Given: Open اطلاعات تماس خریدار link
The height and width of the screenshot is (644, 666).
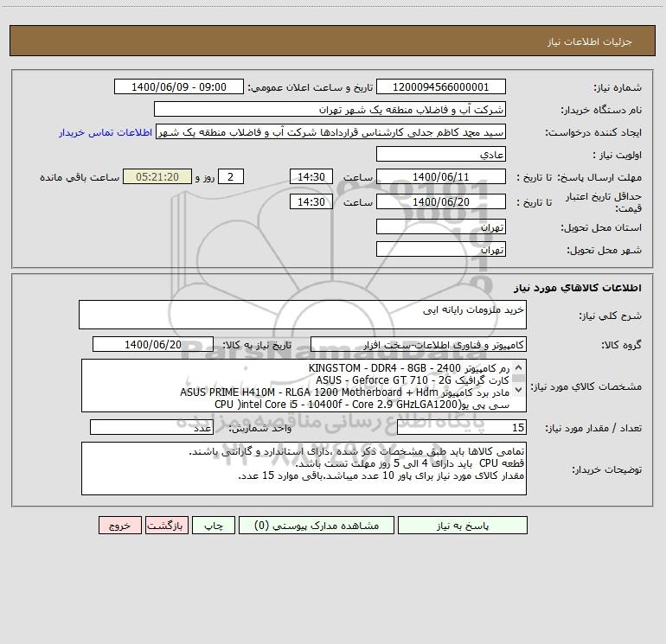Looking at the screenshot, I should pyautogui.click(x=106, y=132).
